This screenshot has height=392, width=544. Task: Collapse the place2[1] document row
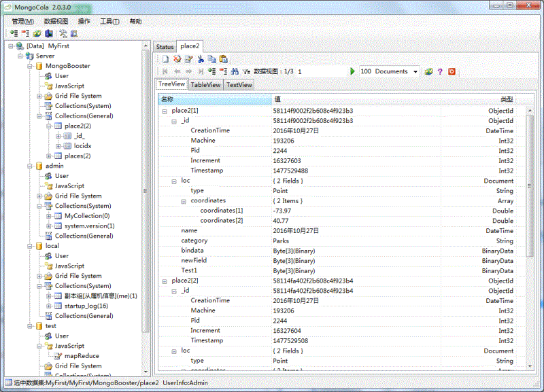pos(165,111)
